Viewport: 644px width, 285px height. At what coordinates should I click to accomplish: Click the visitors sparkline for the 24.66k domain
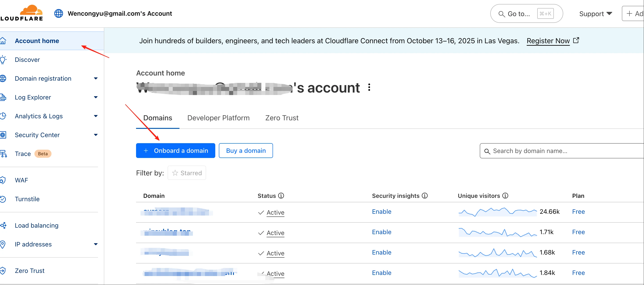click(x=497, y=212)
